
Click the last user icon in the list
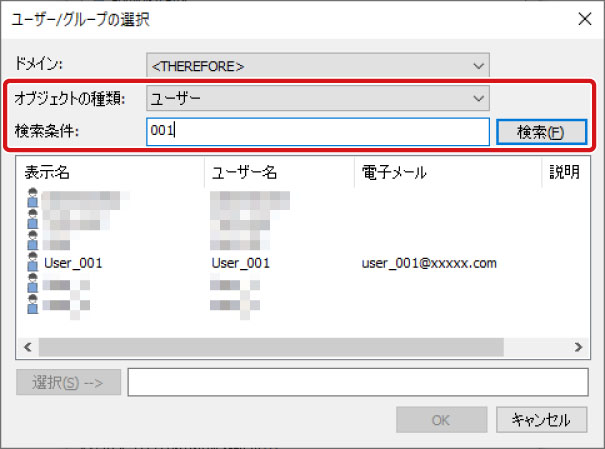pos(32,302)
